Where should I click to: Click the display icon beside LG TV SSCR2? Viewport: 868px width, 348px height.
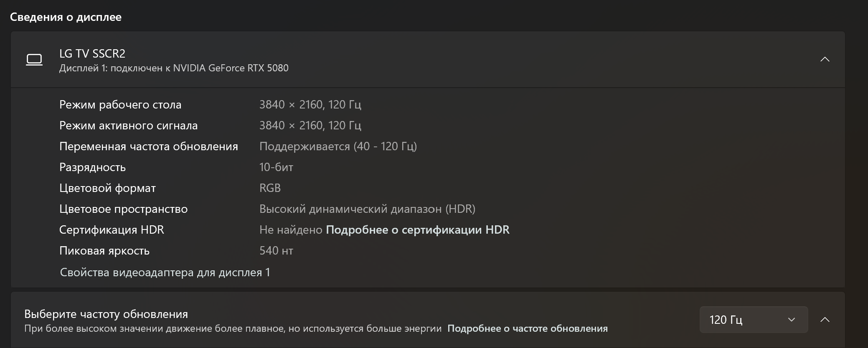[34, 60]
